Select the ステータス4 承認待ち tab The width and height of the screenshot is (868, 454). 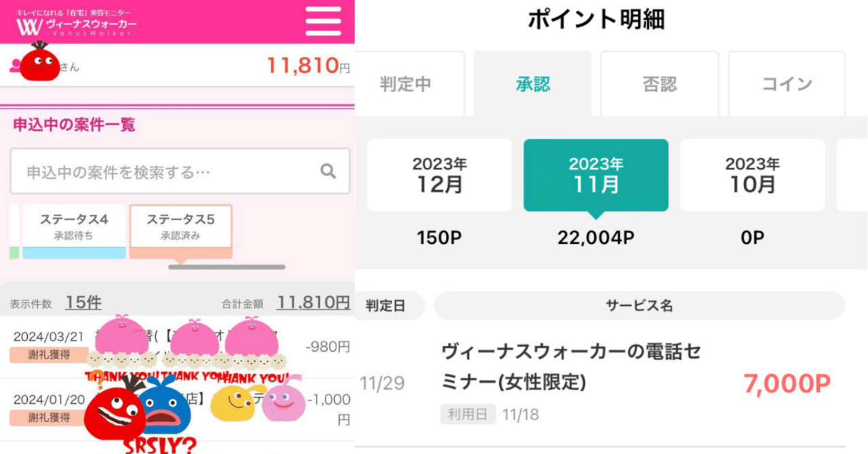tap(75, 227)
